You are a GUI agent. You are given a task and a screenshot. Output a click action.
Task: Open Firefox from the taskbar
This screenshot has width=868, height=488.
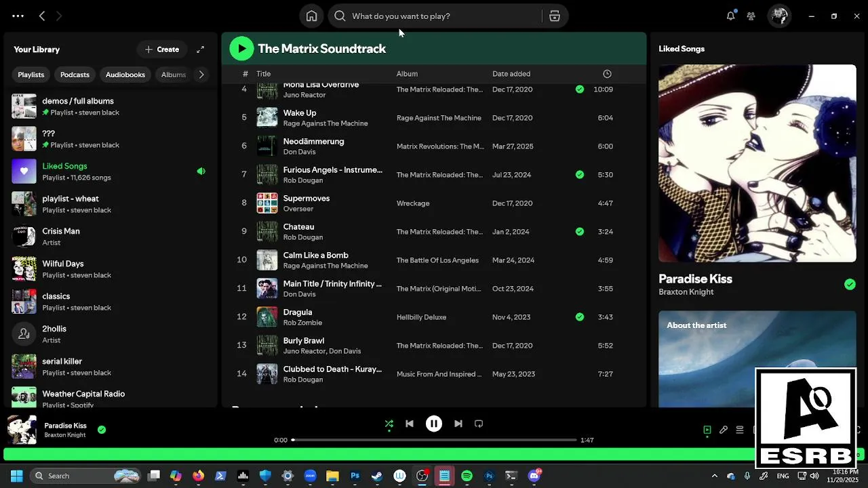pos(198,476)
